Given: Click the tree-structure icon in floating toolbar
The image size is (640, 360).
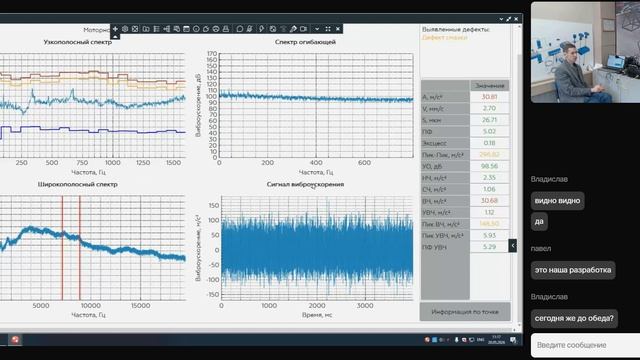Looking at the screenshot, I should [167, 29].
